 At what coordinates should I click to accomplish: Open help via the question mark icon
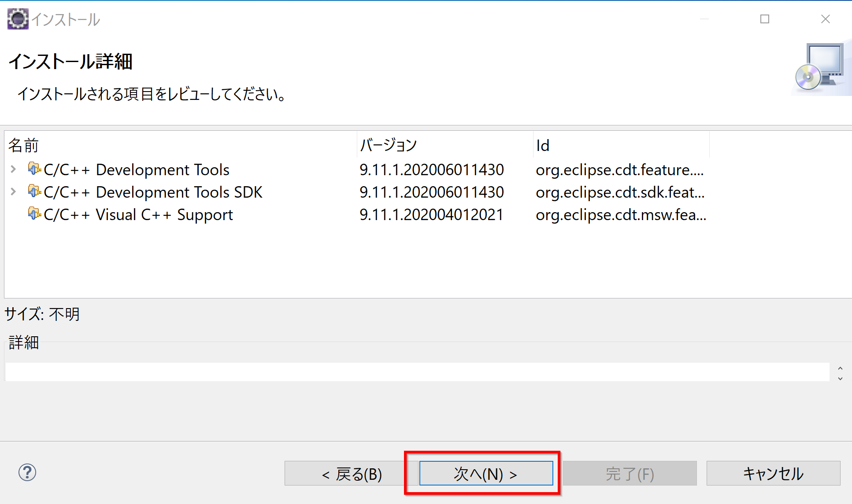point(27,473)
